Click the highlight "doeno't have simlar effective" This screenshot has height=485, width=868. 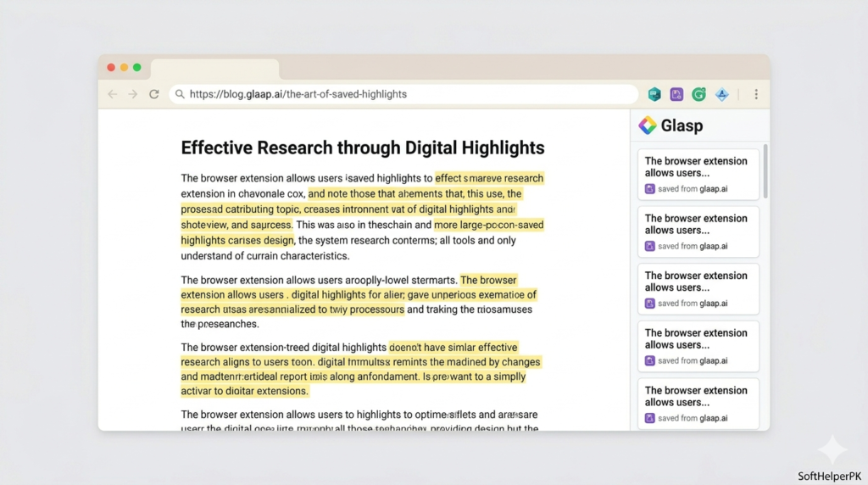click(x=453, y=347)
